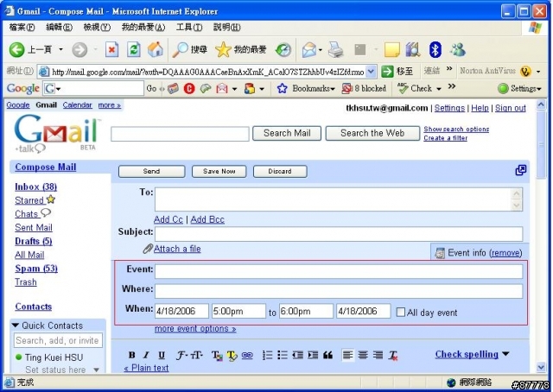Center-align text in the compose toolbar
The width and height of the screenshot is (553, 392).
pyautogui.click(x=363, y=355)
